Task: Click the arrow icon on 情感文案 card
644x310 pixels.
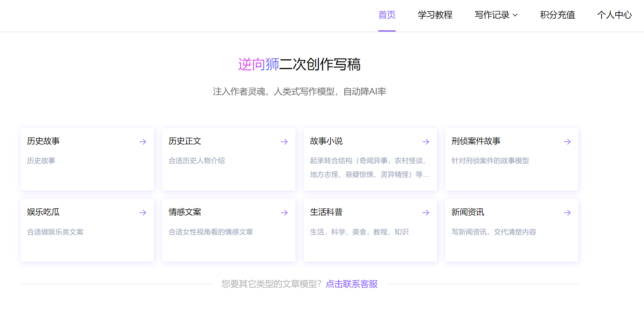Action: (x=284, y=213)
